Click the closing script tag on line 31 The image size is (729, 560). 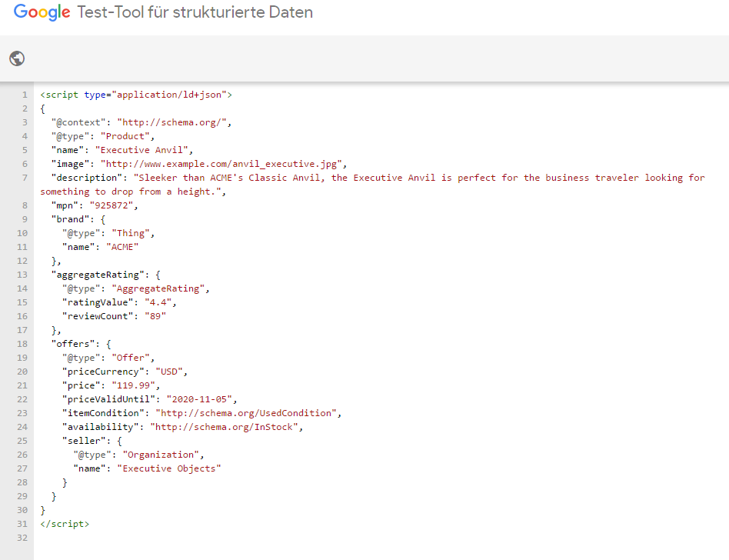click(65, 524)
